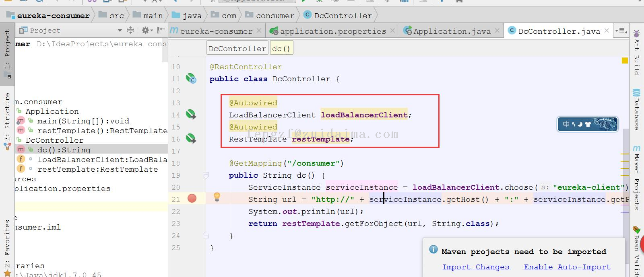
Task: Click the yellow inspection status indicator
Action: coord(625,61)
